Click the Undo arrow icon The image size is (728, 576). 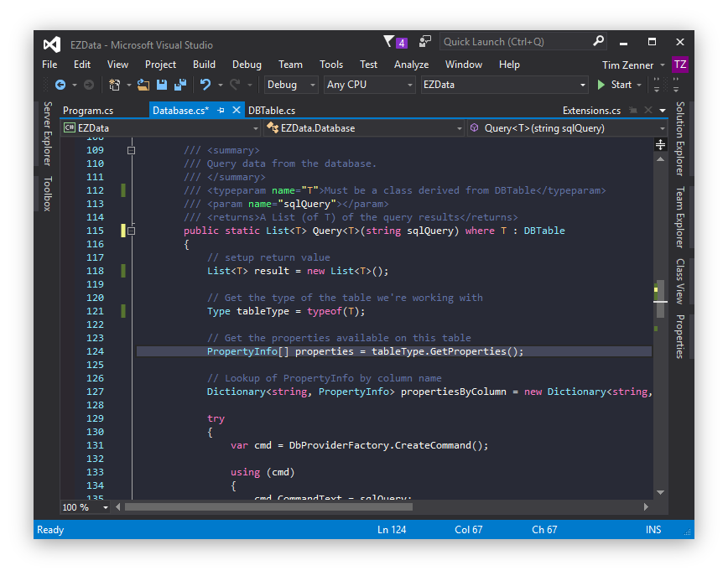[205, 85]
